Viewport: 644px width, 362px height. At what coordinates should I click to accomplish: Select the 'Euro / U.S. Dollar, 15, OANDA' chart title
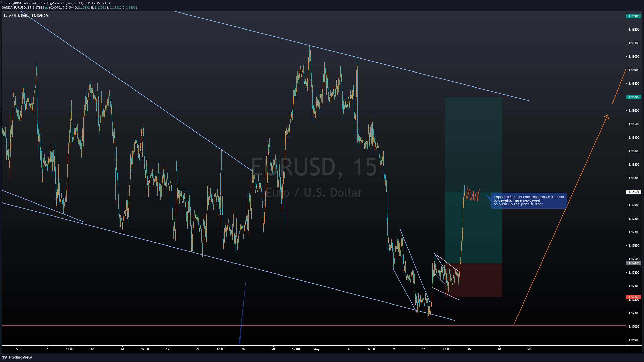(x=26, y=16)
